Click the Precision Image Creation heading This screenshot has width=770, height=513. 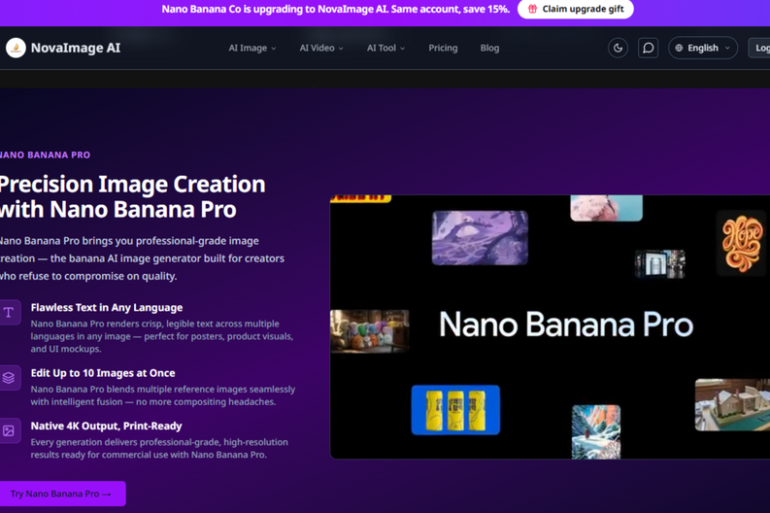(132, 196)
